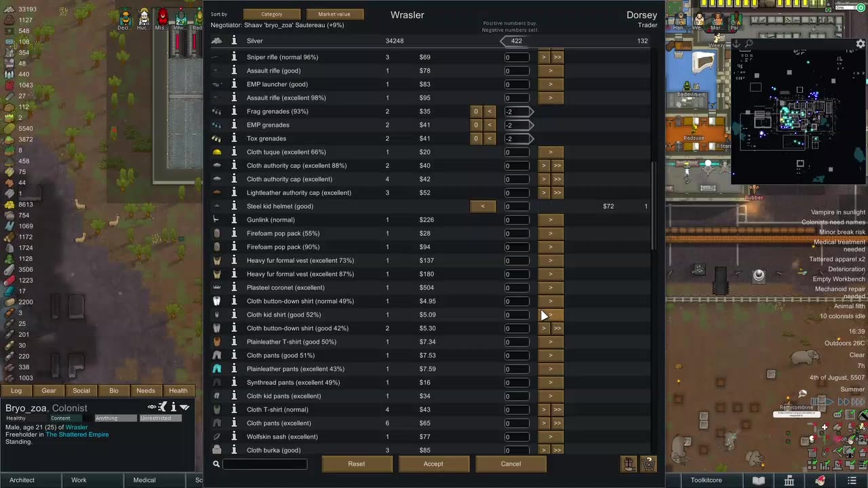The width and height of the screenshot is (868, 488).
Task: Open info card for Gunlink (normal)
Action: pos(234,220)
